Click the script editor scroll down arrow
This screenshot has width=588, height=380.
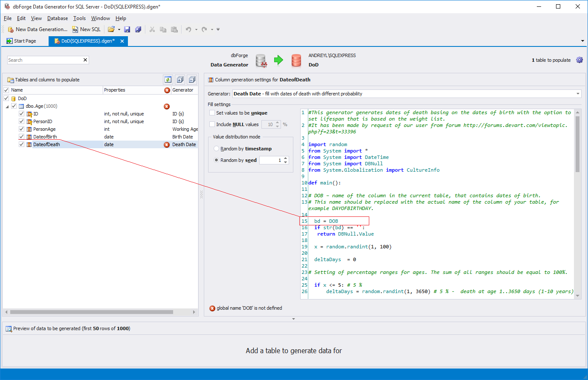(x=577, y=296)
